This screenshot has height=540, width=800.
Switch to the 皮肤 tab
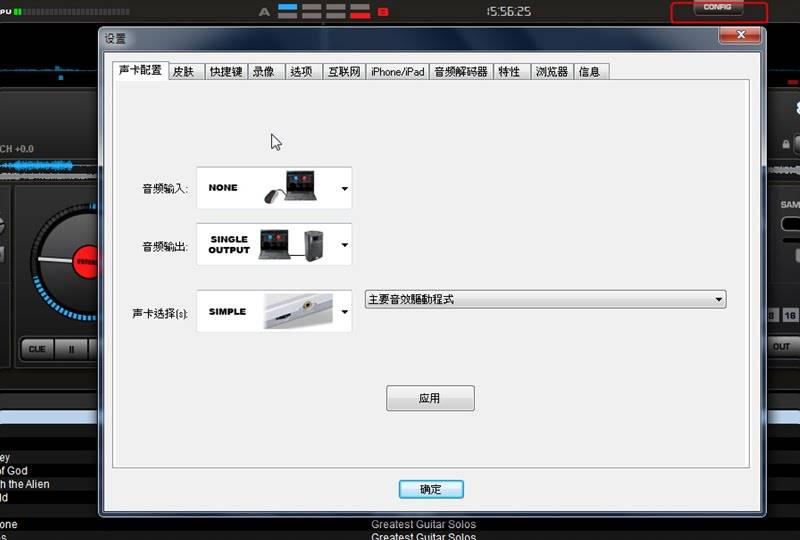pyautogui.click(x=186, y=72)
